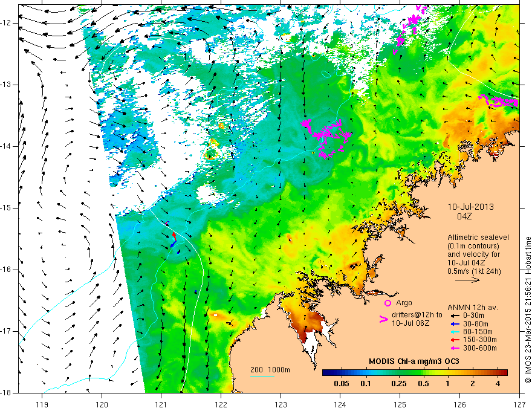The image size is (532, 411).
Task: Click the '0-30m' depth label
Action: pyautogui.click(x=473, y=316)
